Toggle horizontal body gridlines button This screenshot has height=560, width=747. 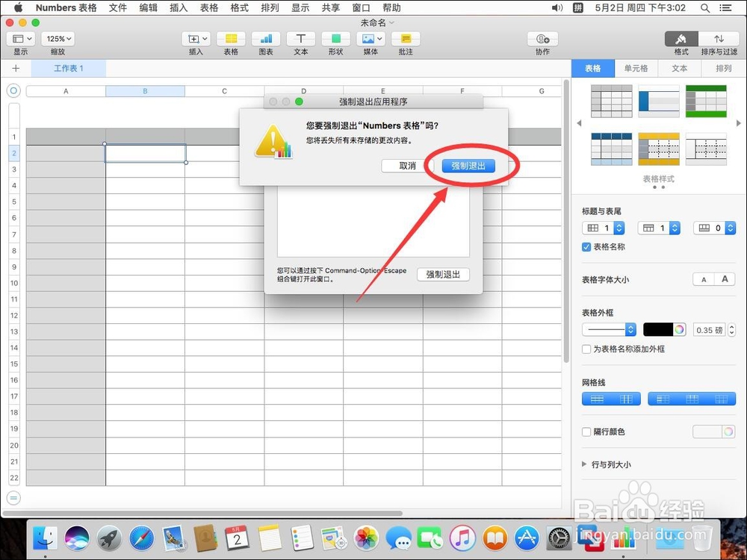(x=597, y=399)
